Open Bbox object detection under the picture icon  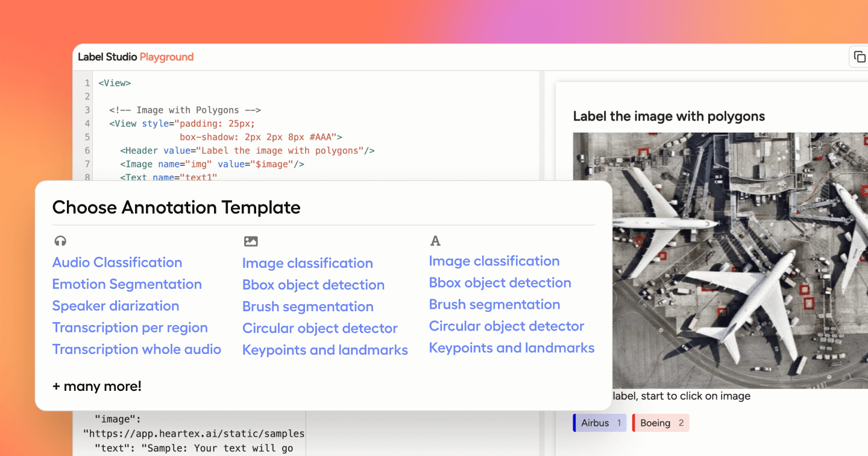[313, 285]
